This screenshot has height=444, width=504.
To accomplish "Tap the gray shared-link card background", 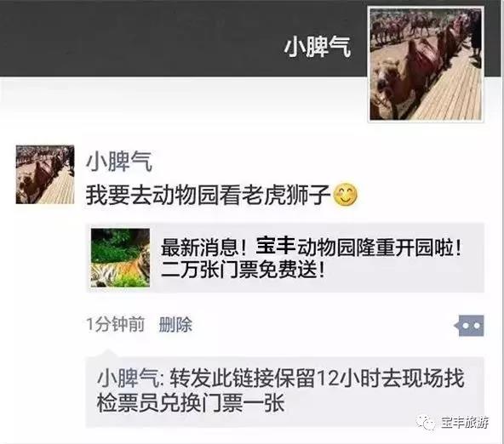I will pyautogui.click(x=285, y=258).
